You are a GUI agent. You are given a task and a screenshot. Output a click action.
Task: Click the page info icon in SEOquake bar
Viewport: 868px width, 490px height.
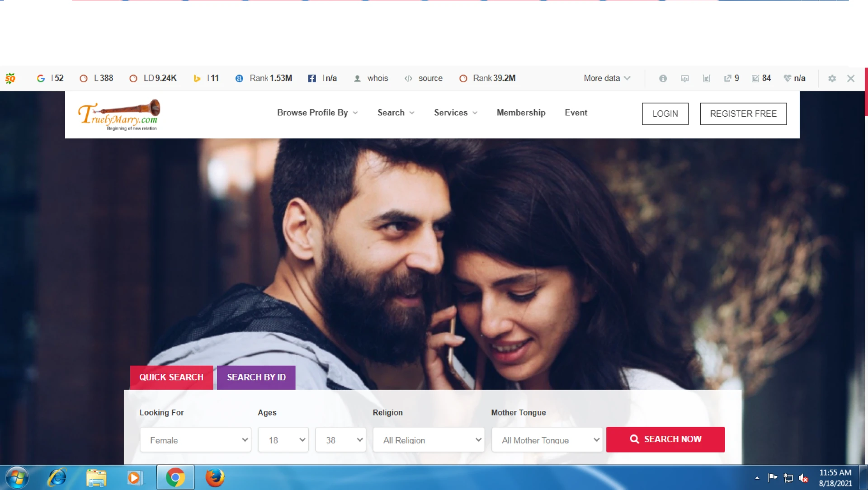663,78
